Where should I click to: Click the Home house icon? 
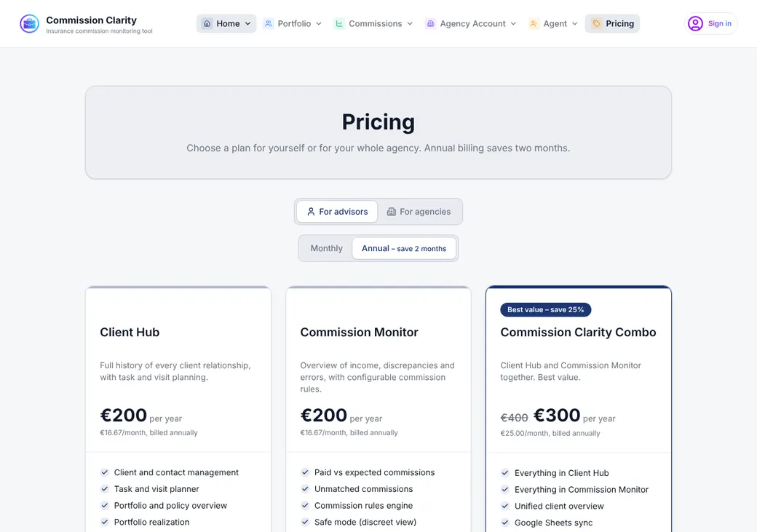[207, 24]
